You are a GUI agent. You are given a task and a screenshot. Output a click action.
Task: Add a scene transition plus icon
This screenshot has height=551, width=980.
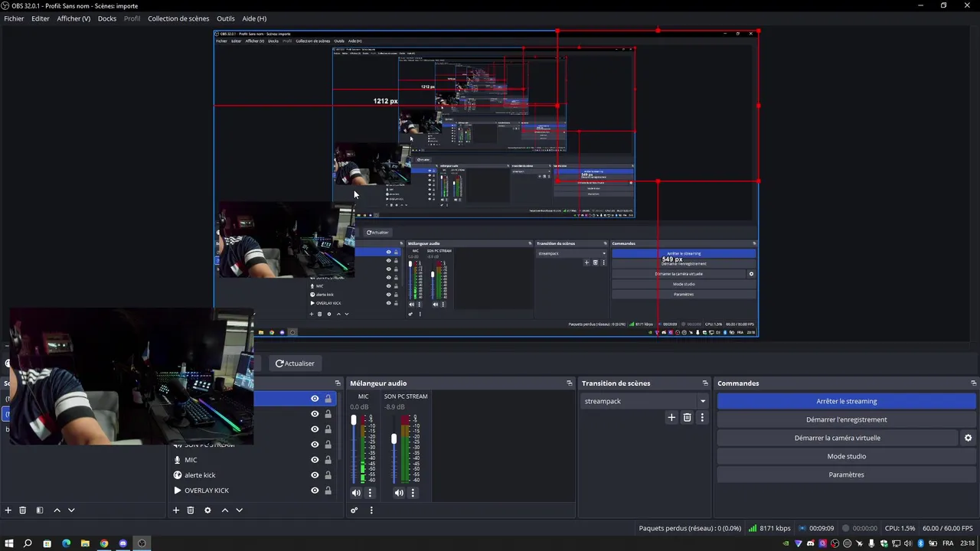671,418
